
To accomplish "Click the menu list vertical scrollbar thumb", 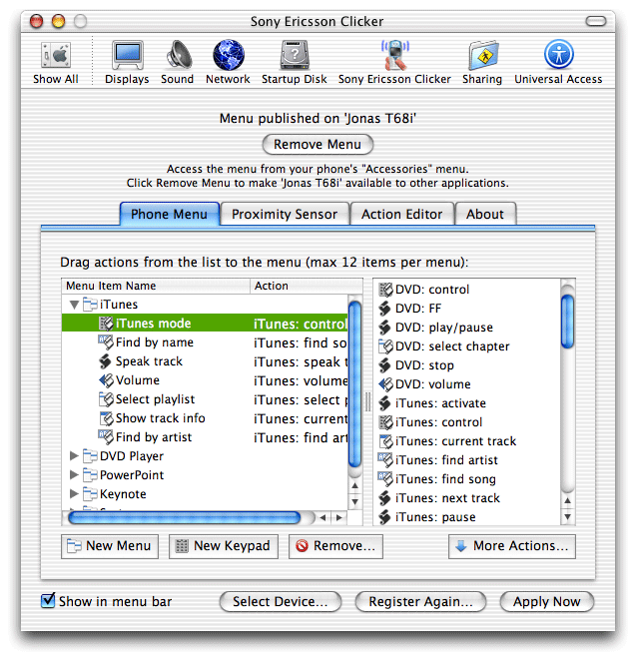I will click(x=355, y=384).
